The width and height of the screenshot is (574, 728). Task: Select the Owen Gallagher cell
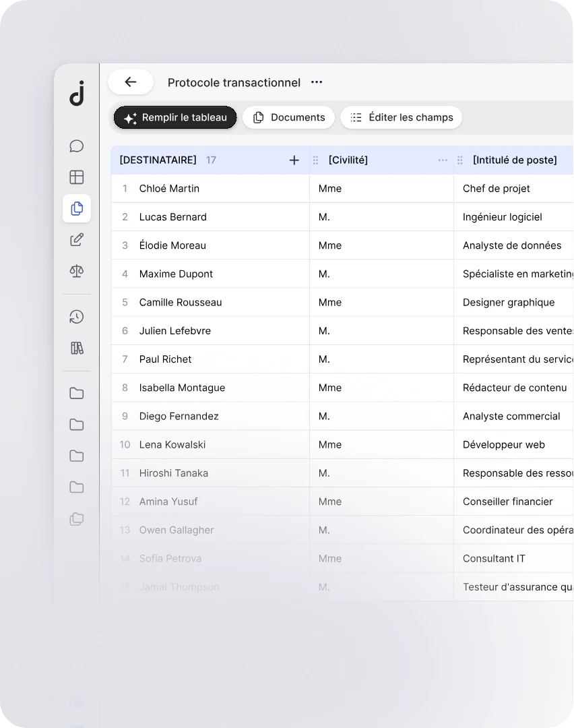tap(210, 530)
